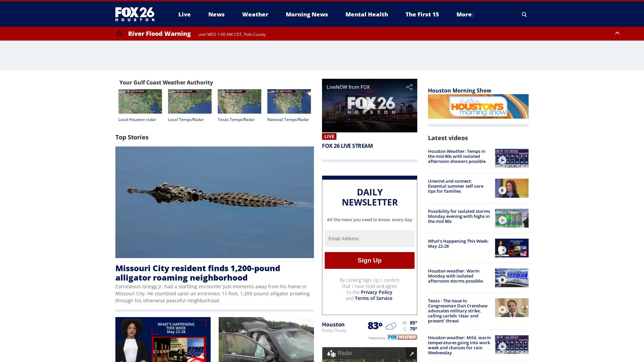Viewport: 644px width, 362px height.
Task: Click the Houston Morning Show heading
Action: [x=460, y=90]
